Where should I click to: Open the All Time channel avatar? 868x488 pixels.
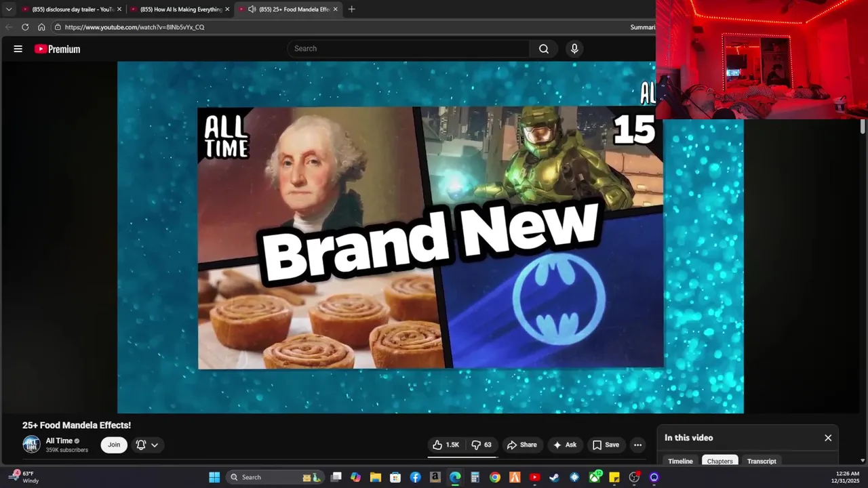point(31,445)
